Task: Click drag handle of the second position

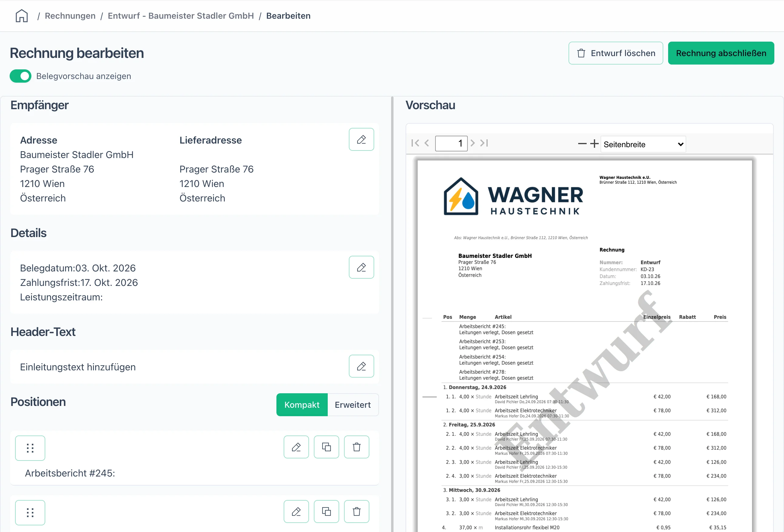Action: (30, 513)
